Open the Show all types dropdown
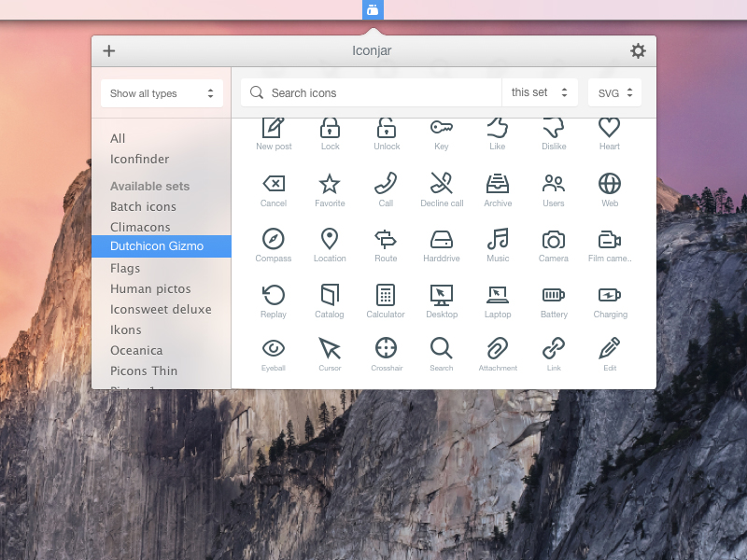Image resolution: width=747 pixels, height=560 pixels. (x=162, y=93)
